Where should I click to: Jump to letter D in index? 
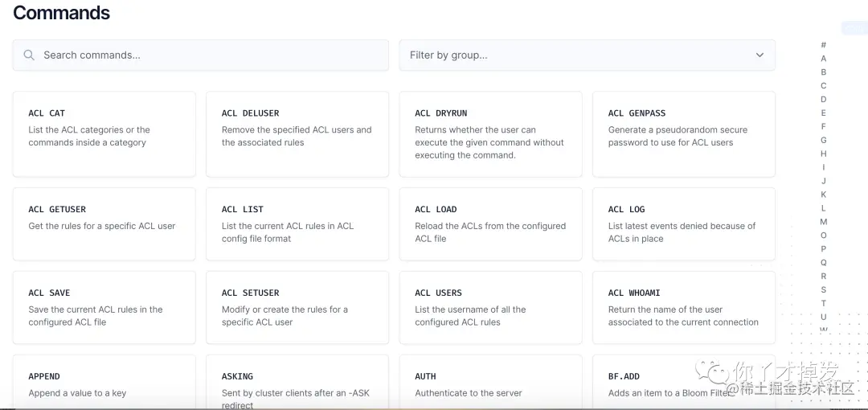tap(824, 99)
